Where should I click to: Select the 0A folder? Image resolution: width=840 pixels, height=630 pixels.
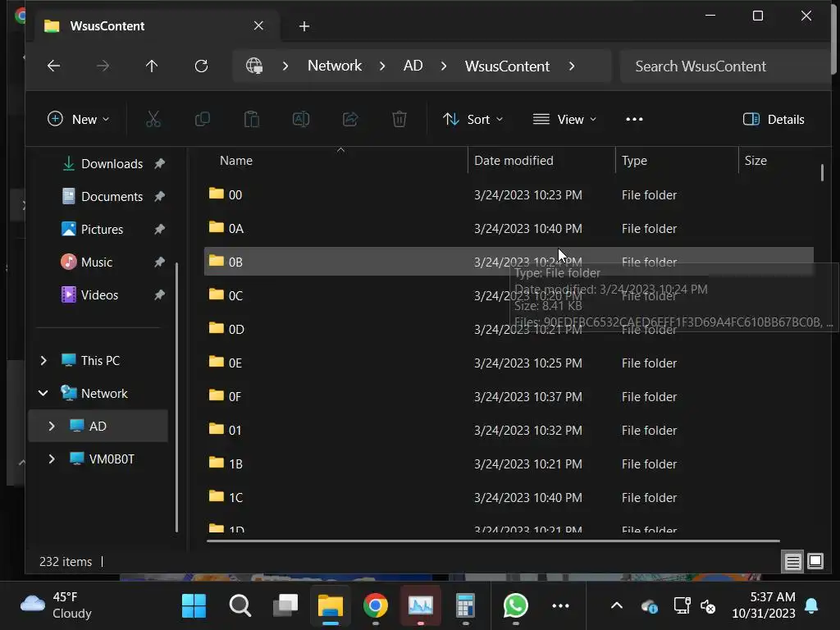click(509, 228)
